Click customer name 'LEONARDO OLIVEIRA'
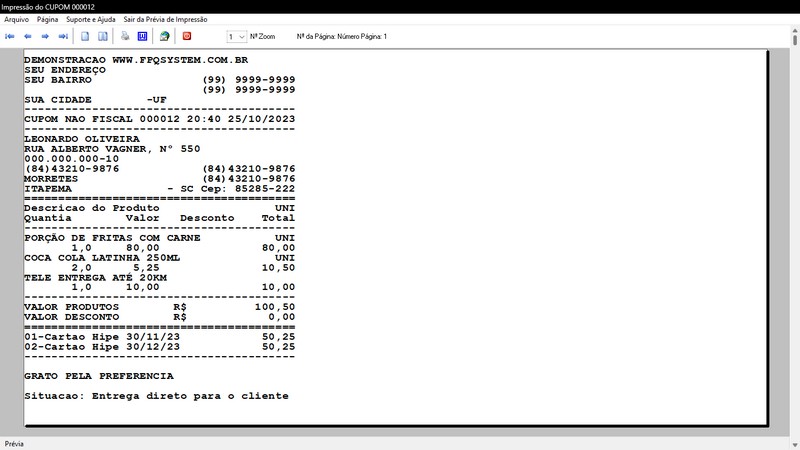Image resolution: width=800 pixels, height=450 pixels. coord(82,139)
